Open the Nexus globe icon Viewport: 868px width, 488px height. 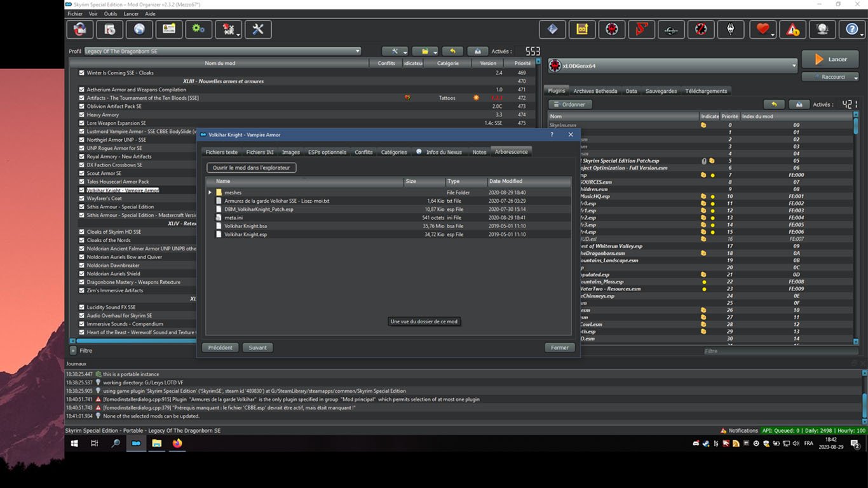click(139, 29)
